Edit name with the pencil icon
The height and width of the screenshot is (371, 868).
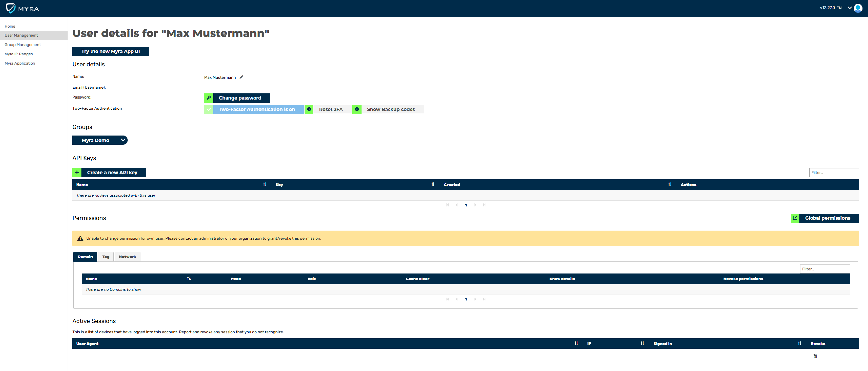(x=241, y=77)
